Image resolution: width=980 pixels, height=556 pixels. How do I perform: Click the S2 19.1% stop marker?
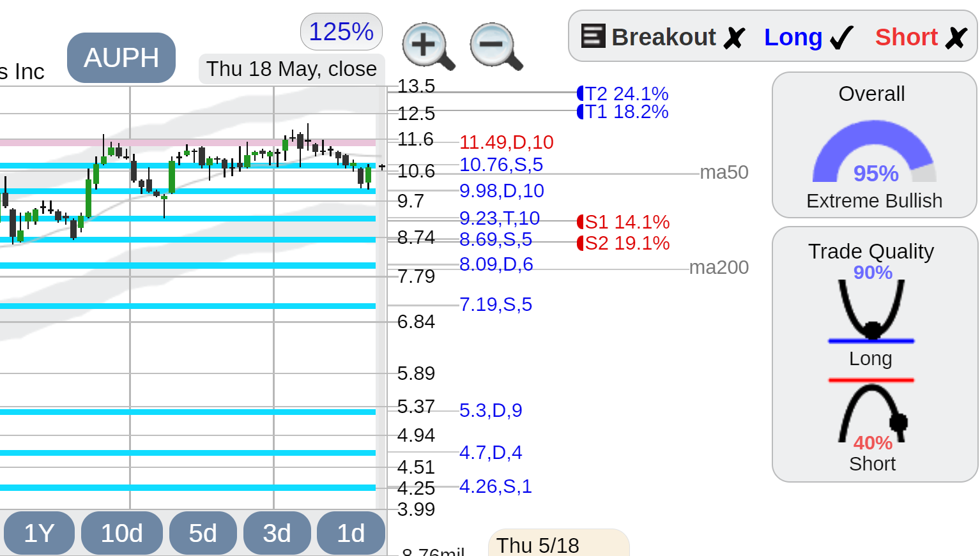tap(624, 243)
